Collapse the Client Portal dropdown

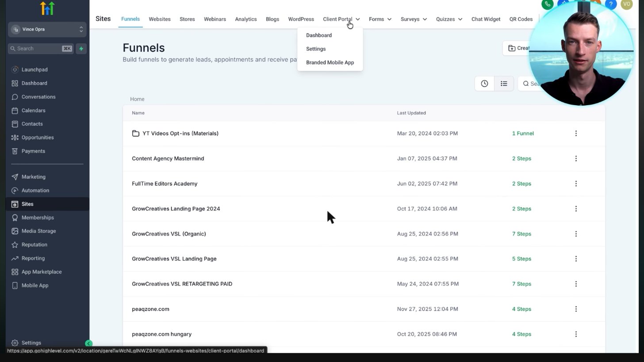(x=341, y=19)
